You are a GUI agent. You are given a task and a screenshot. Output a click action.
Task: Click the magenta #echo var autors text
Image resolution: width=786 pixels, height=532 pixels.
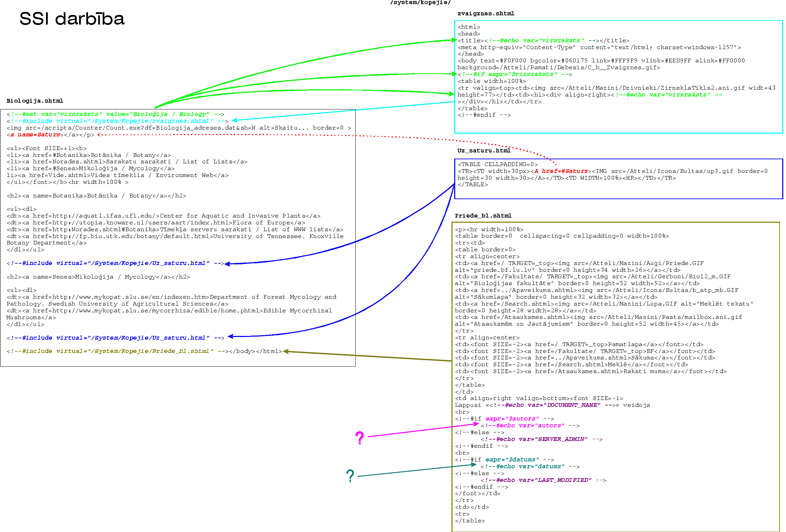[524, 425]
